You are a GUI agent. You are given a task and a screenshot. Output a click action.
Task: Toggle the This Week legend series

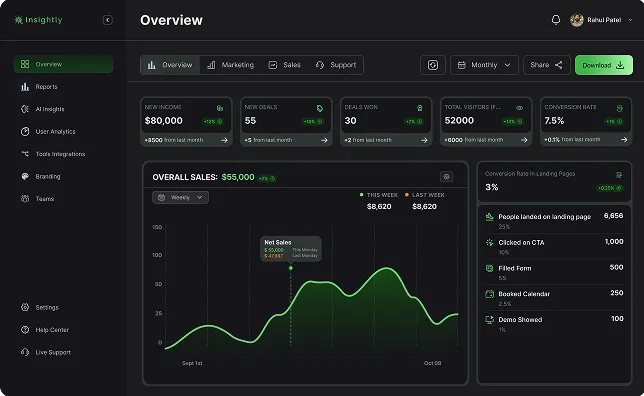378,195
